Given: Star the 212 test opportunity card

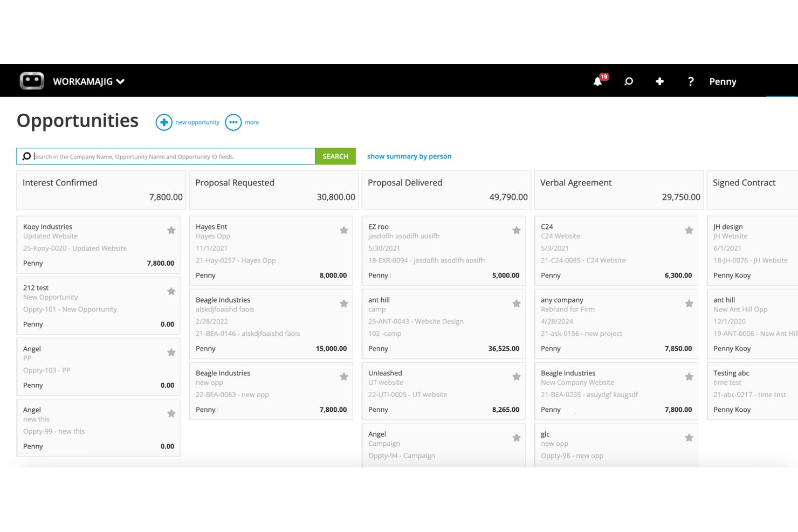Looking at the screenshot, I should (x=171, y=292).
